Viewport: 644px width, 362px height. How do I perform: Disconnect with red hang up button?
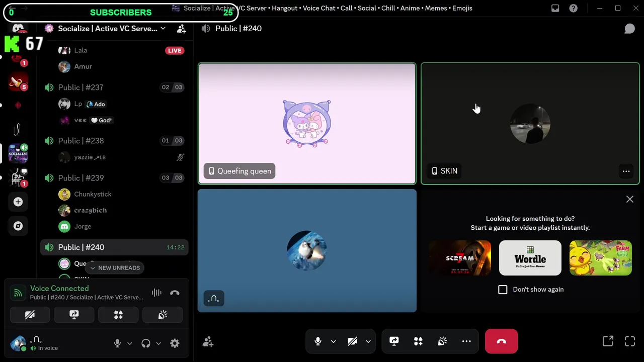tap(501, 341)
